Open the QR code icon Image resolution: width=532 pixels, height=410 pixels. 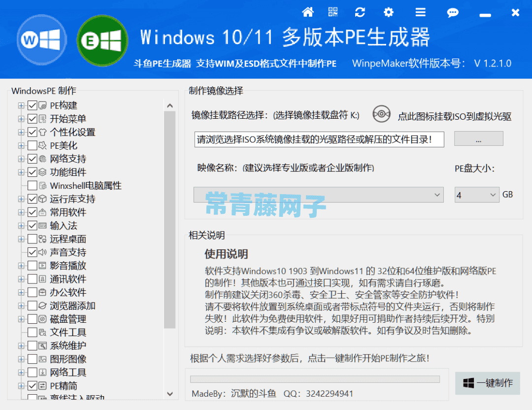click(333, 12)
